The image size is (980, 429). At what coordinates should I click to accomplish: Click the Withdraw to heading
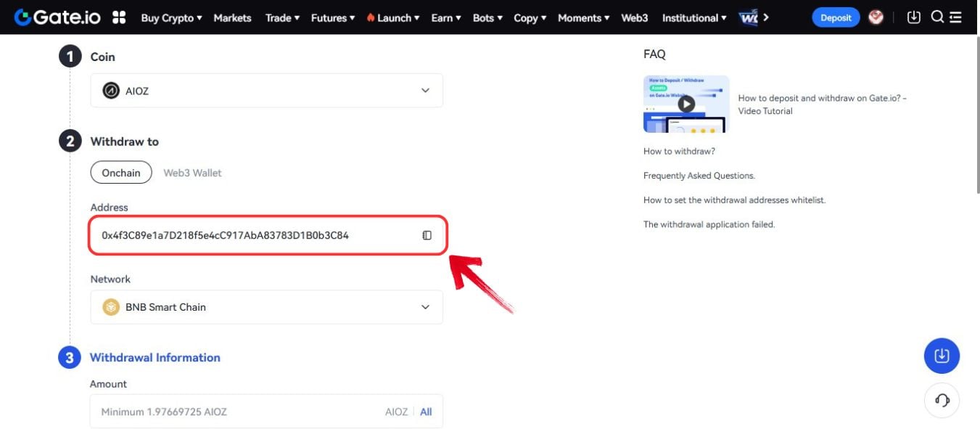124,142
